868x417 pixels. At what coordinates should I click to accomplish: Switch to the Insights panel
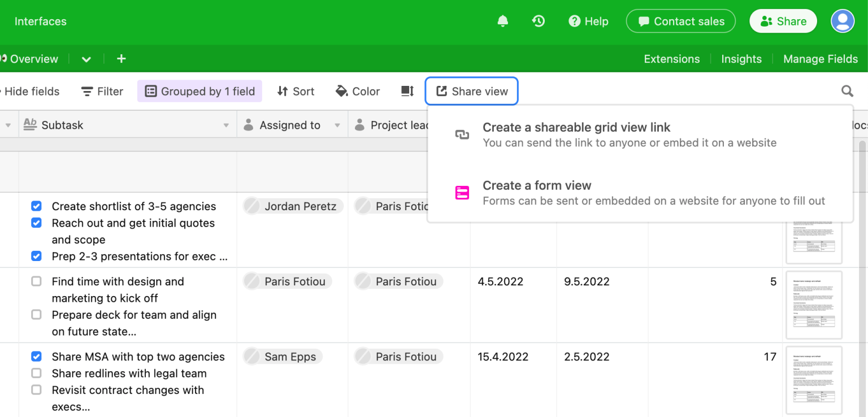point(741,58)
